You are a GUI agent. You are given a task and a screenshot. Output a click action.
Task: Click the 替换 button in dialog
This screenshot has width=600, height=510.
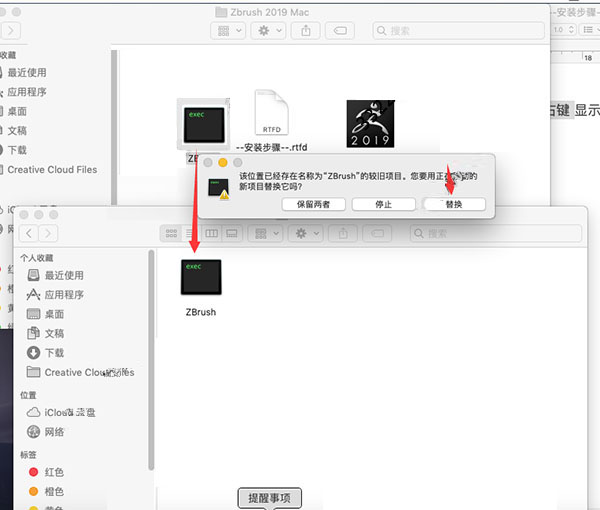click(454, 204)
